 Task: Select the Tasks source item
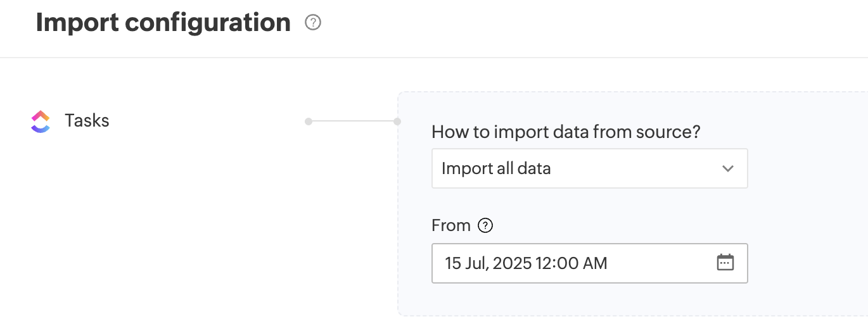click(87, 121)
